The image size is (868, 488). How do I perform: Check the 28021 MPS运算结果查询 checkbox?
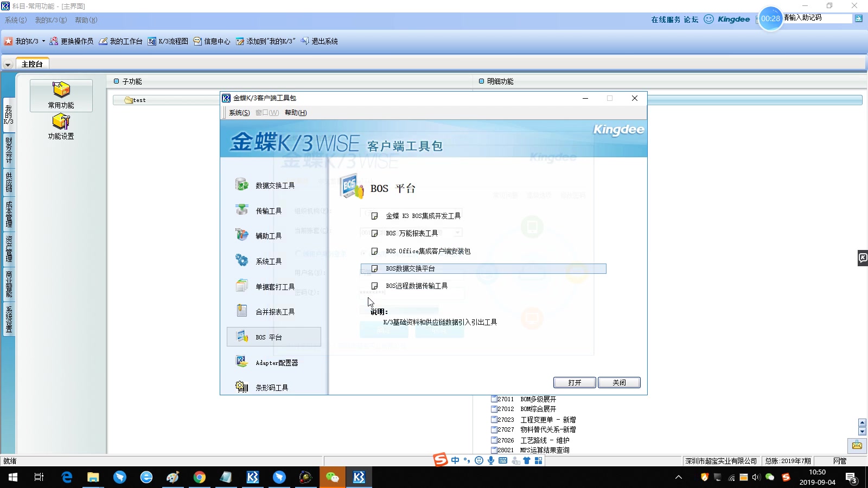[494, 450]
